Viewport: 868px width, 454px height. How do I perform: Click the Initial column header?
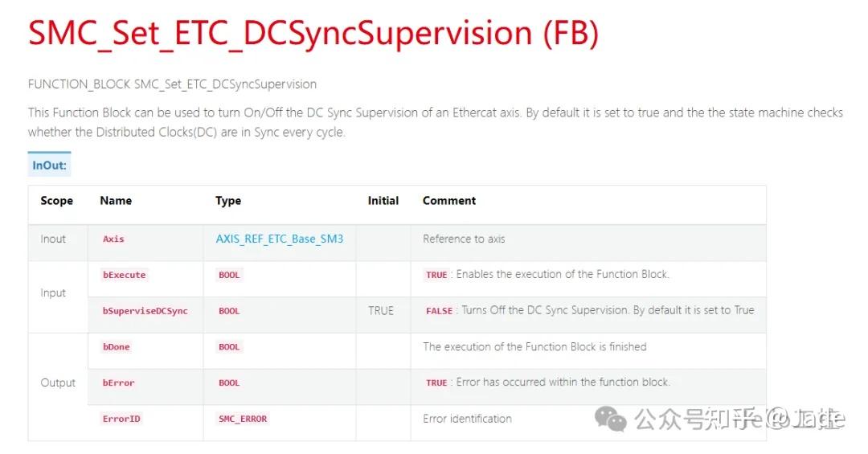coord(383,201)
